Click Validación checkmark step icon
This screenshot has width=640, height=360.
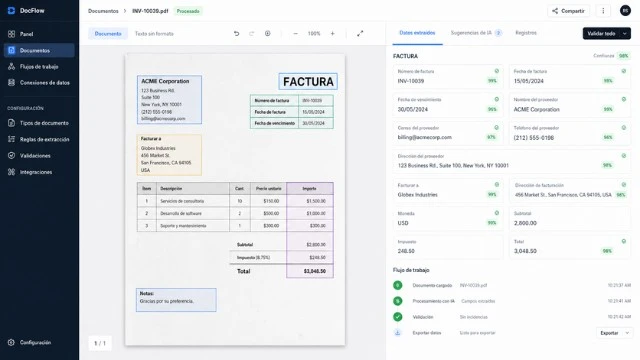(x=398, y=317)
